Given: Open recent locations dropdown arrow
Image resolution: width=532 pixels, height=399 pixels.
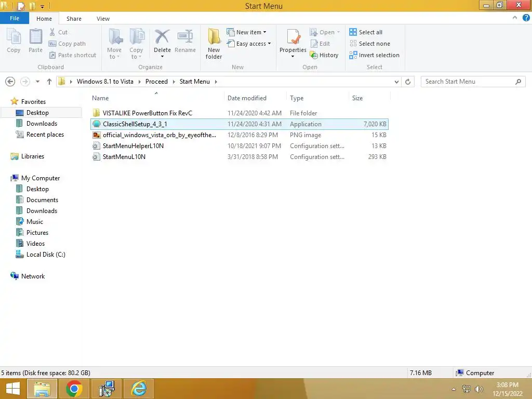Looking at the screenshot, I should click(x=37, y=82).
